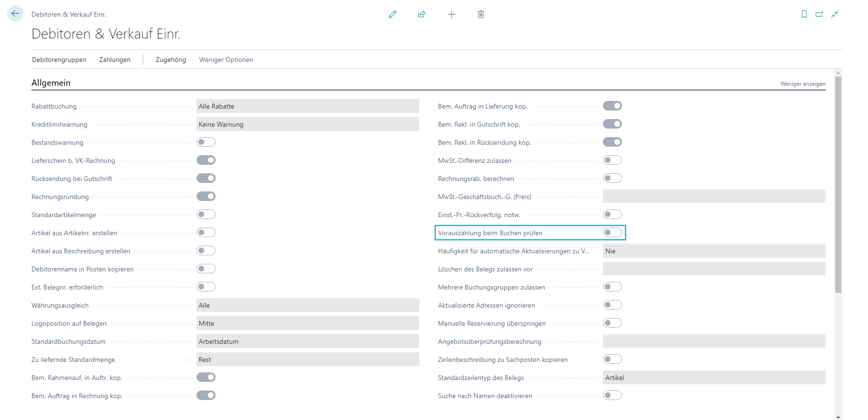Screen dimensions: 868x420
Task: Click the collapse page arrows icon
Action: point(835,14)
